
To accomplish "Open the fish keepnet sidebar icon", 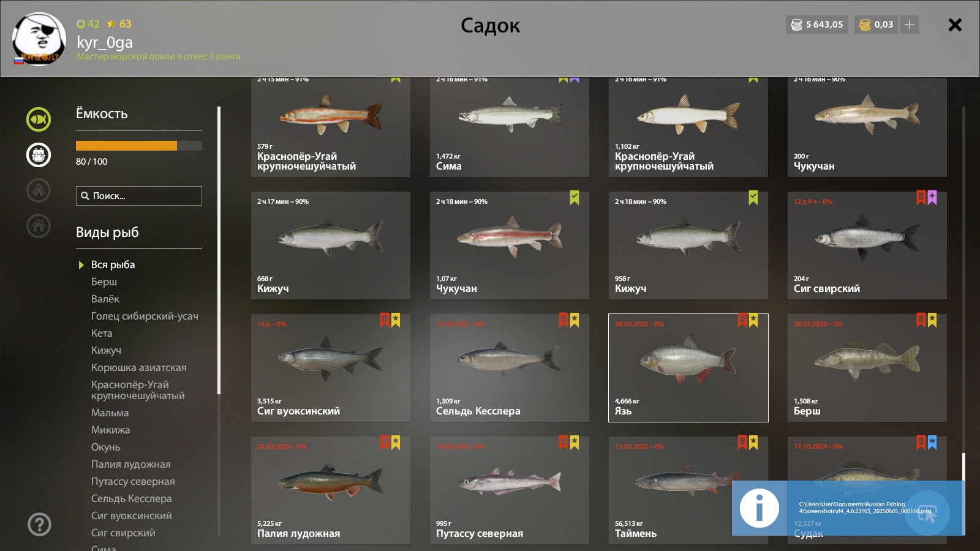I will pos(39,119).
